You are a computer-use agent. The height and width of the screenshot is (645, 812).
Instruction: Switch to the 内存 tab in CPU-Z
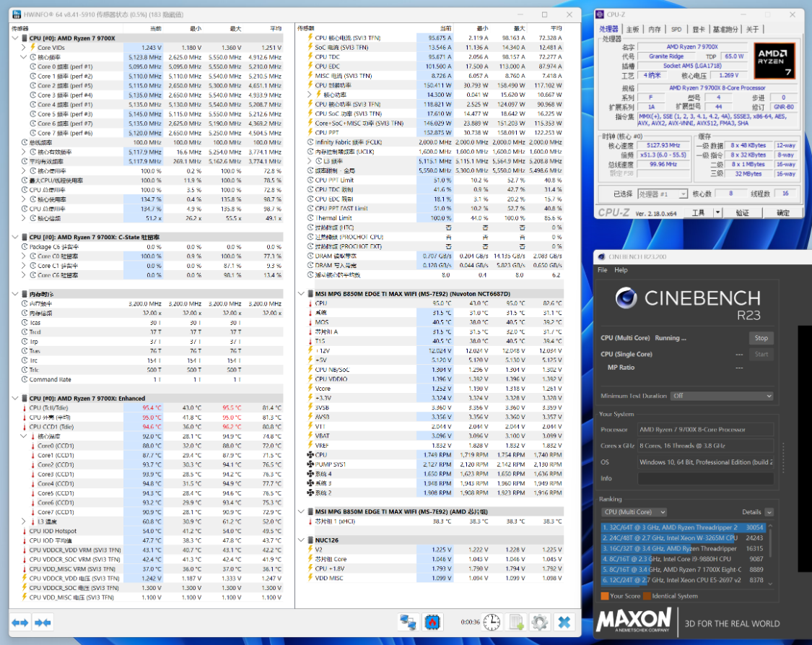pos(655,30)
